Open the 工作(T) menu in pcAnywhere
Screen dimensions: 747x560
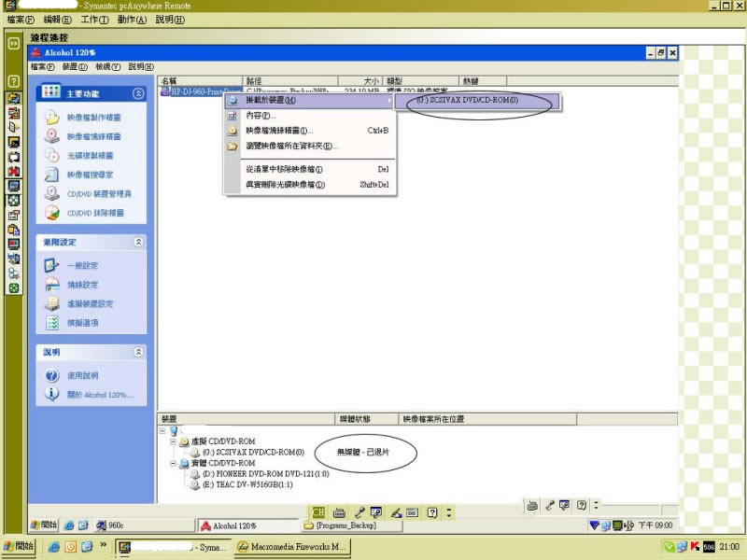[x=94, y=20]
